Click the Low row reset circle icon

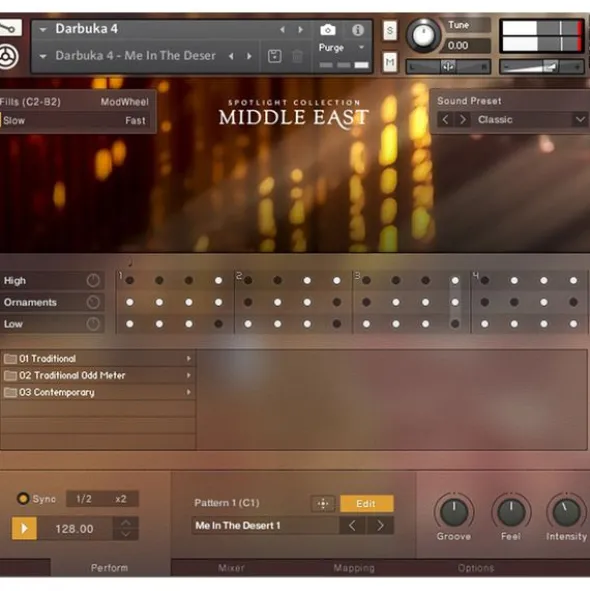point(93,324)
